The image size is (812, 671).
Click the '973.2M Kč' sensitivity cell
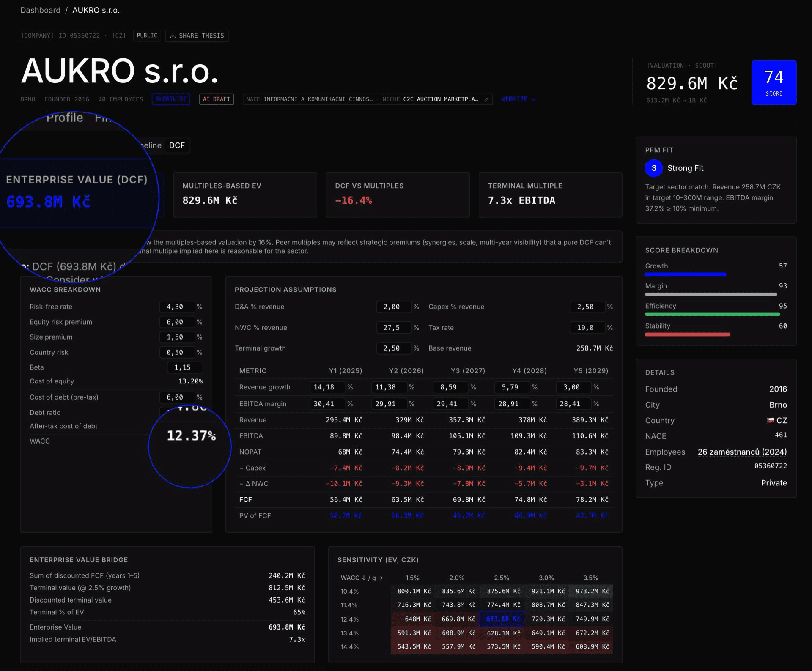point(591,591)
